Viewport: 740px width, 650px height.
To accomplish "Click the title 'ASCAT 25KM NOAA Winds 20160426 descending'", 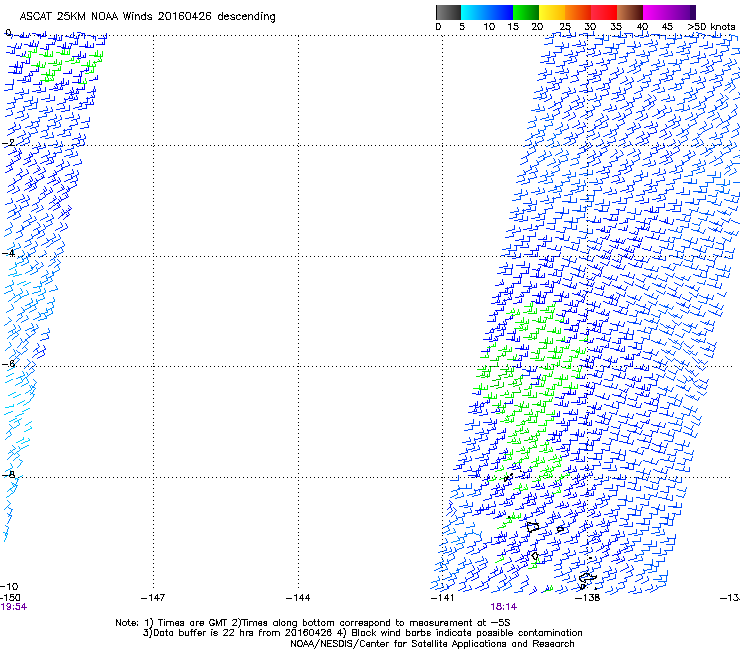I will coord(147,17).
